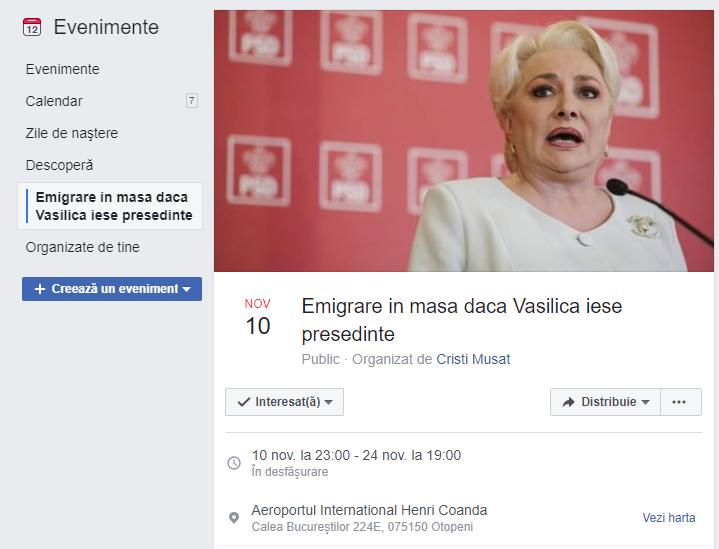
Task: Click the Evenimente calendar icon
Action: pos(32,27)
